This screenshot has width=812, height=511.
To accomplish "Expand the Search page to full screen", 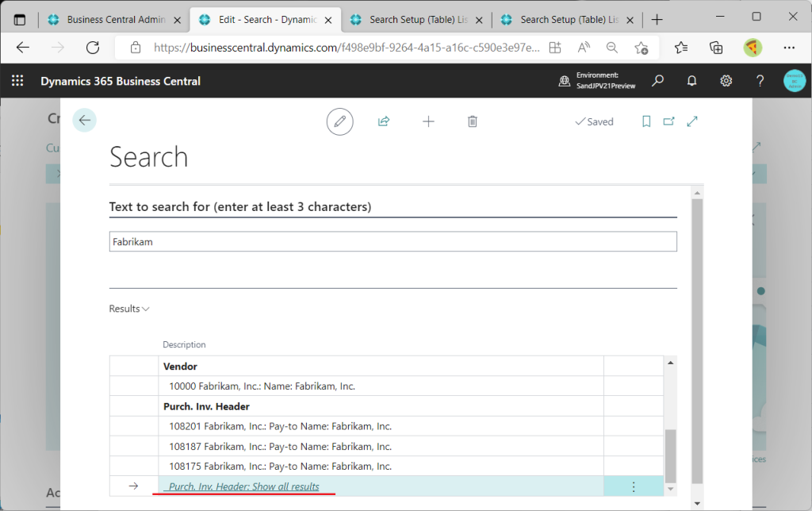I will point(692,121).
